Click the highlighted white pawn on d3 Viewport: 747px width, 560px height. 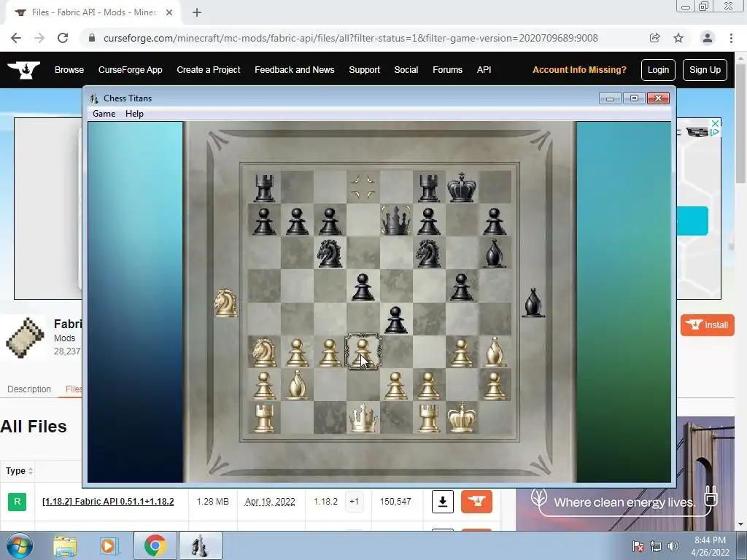click(x=363, y=352)
